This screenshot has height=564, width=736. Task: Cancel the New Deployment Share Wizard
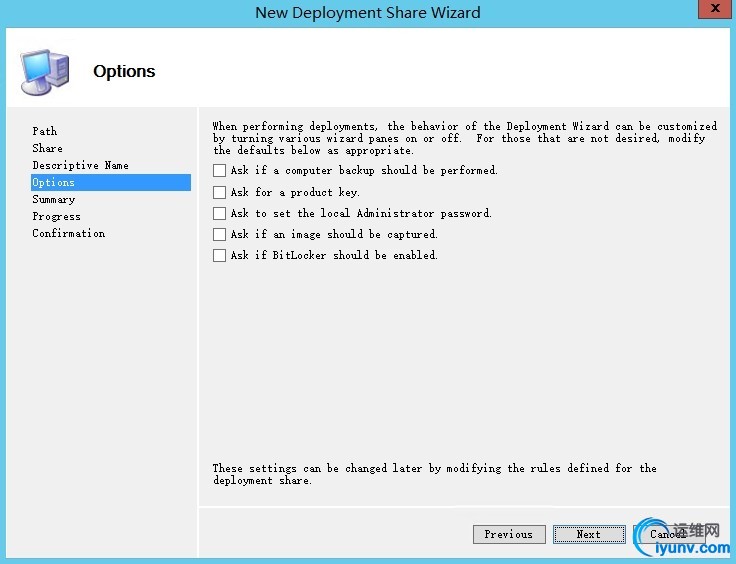pyautogui.click(x=668, y=534)
